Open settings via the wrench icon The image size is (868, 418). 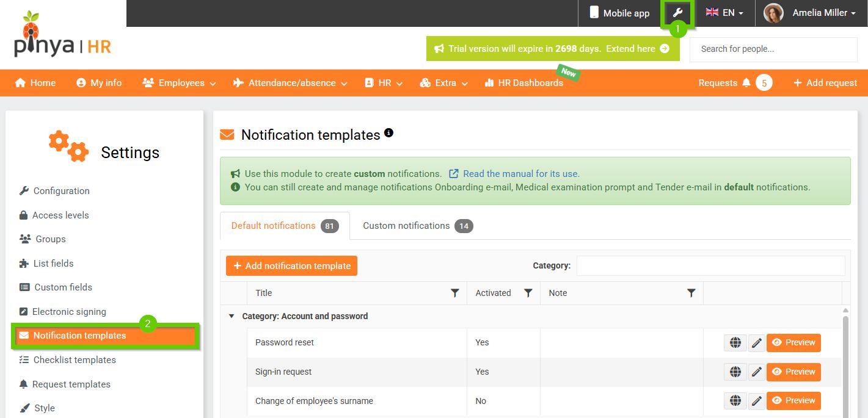677,13
